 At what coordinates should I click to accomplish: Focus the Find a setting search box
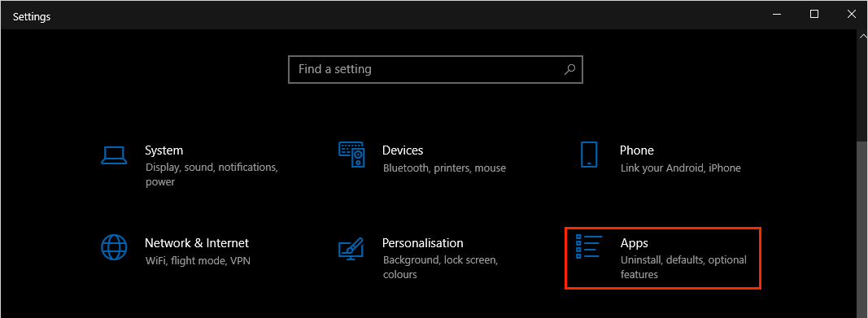(x=436, y=69)
